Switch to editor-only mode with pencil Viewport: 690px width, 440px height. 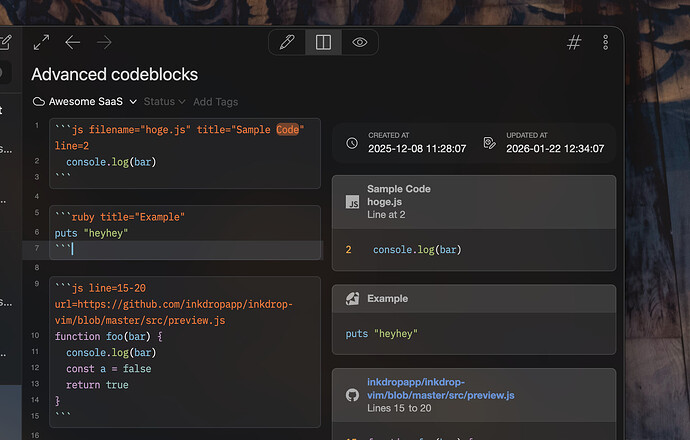pos(287,42)
